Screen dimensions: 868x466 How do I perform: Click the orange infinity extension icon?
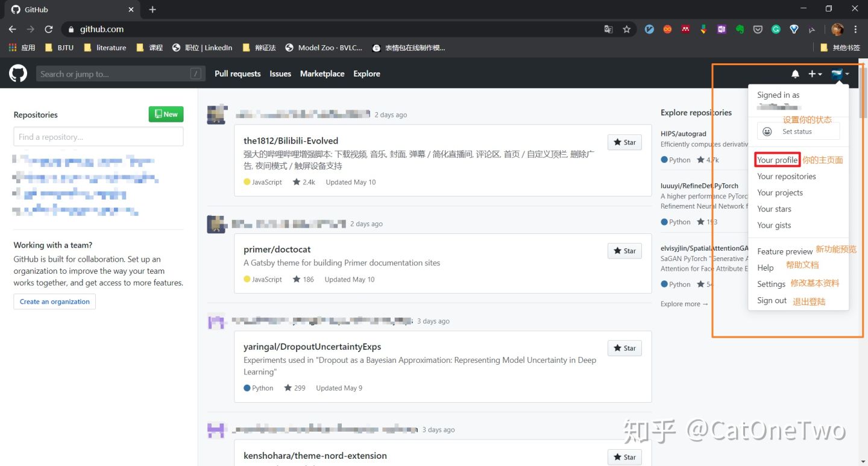pyautogui.click(x=667, y=29)
